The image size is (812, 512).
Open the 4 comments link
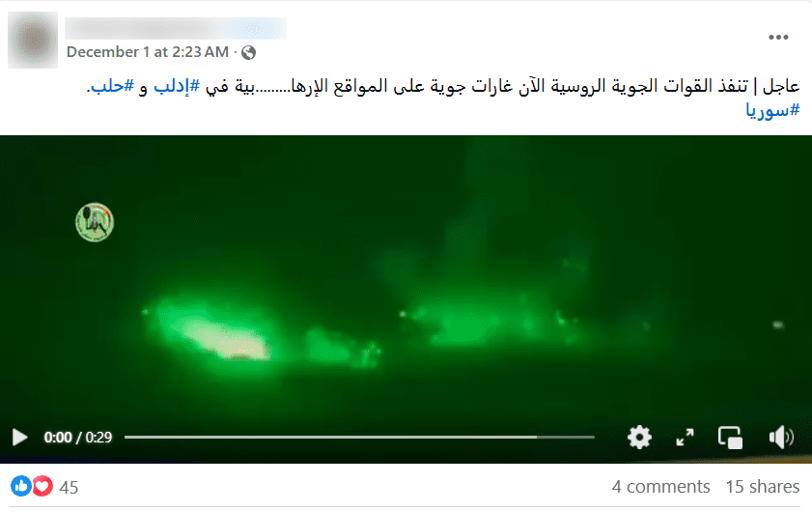click(660, 487)
